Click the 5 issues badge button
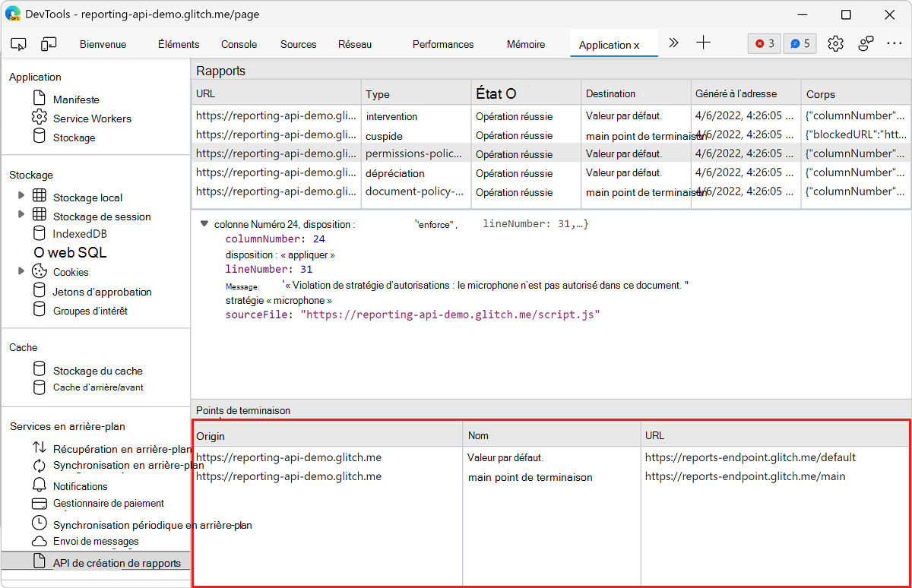The image size is (912, 588). 800,43
